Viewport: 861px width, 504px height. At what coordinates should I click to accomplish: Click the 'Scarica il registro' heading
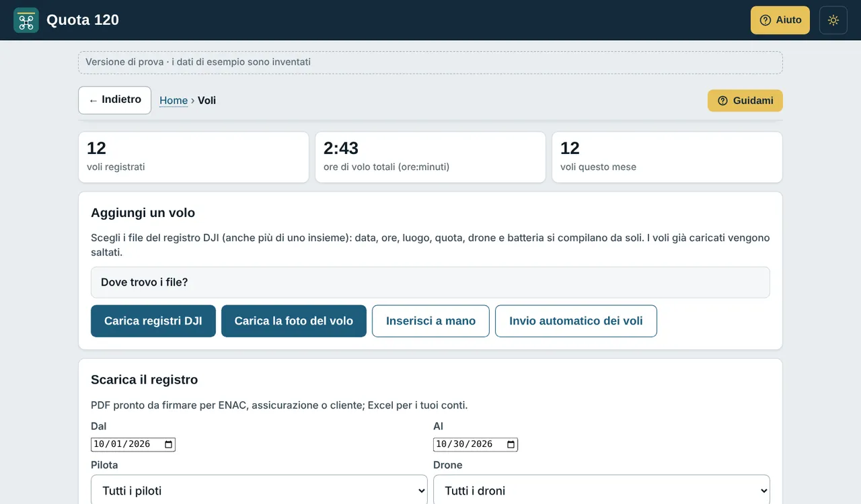[x=145, y=380]
